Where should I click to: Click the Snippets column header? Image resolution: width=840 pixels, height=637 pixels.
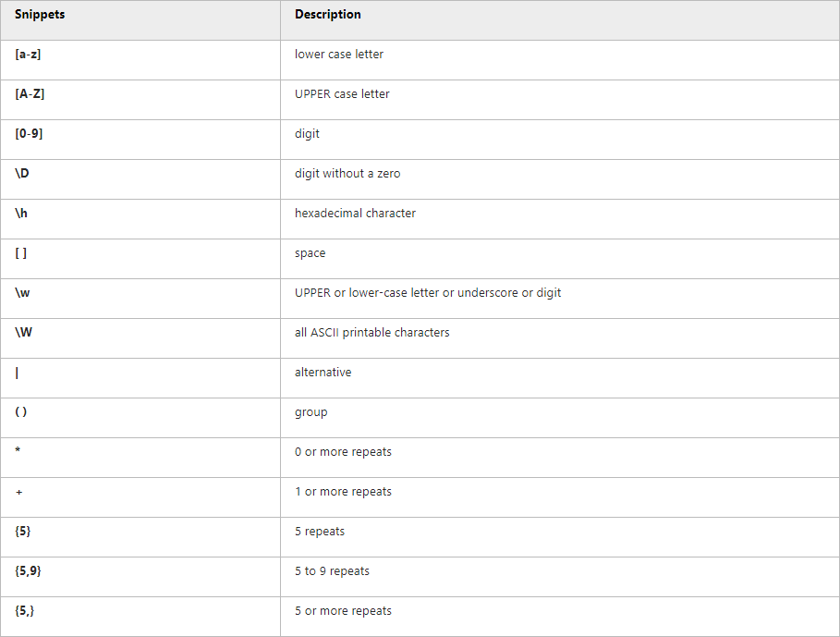click(x=40, y=15)
